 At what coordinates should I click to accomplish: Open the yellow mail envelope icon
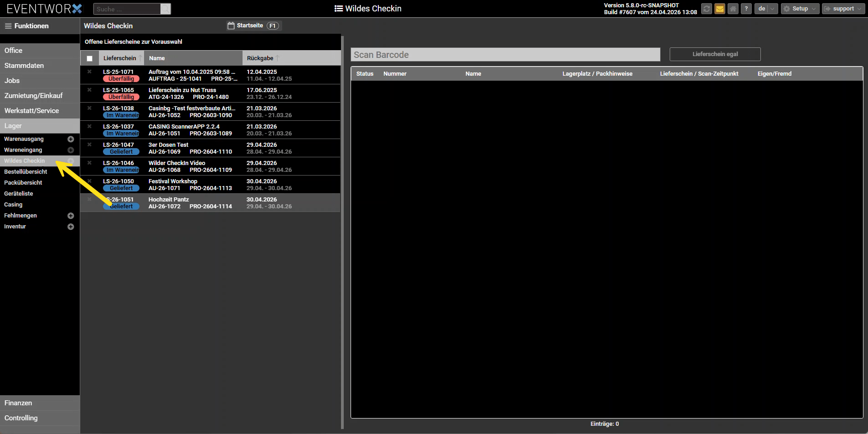pos(720,9)
